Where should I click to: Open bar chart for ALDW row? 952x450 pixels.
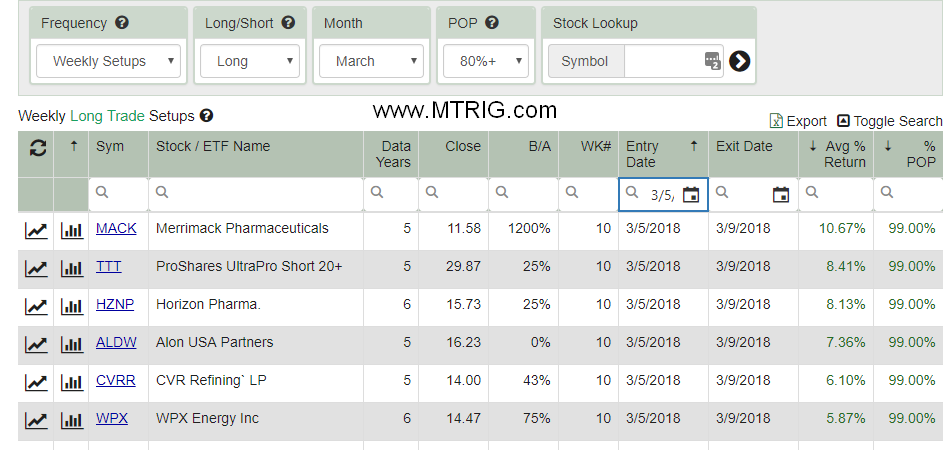tap(72, 345)
